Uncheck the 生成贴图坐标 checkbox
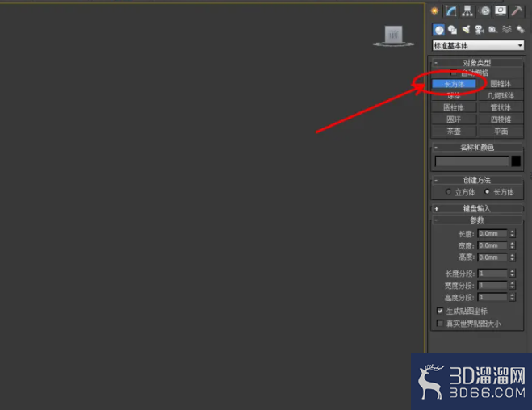532x410 pixels. (x=440, y=311)
